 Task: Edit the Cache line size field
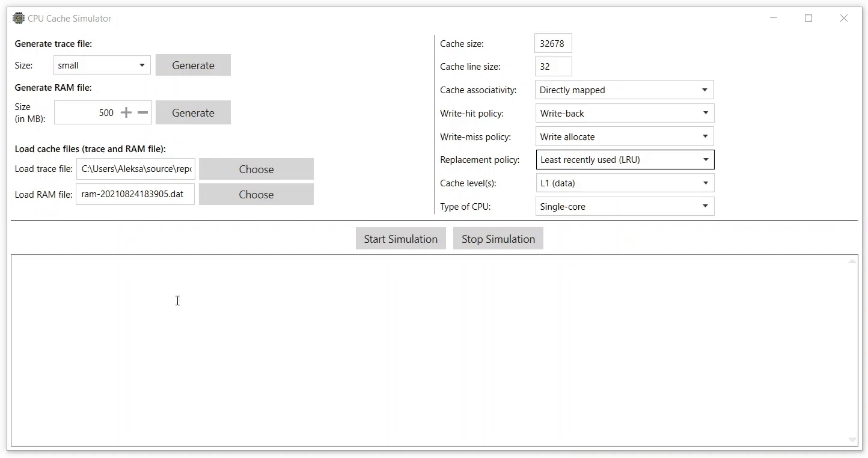click(x=553, y=66)
